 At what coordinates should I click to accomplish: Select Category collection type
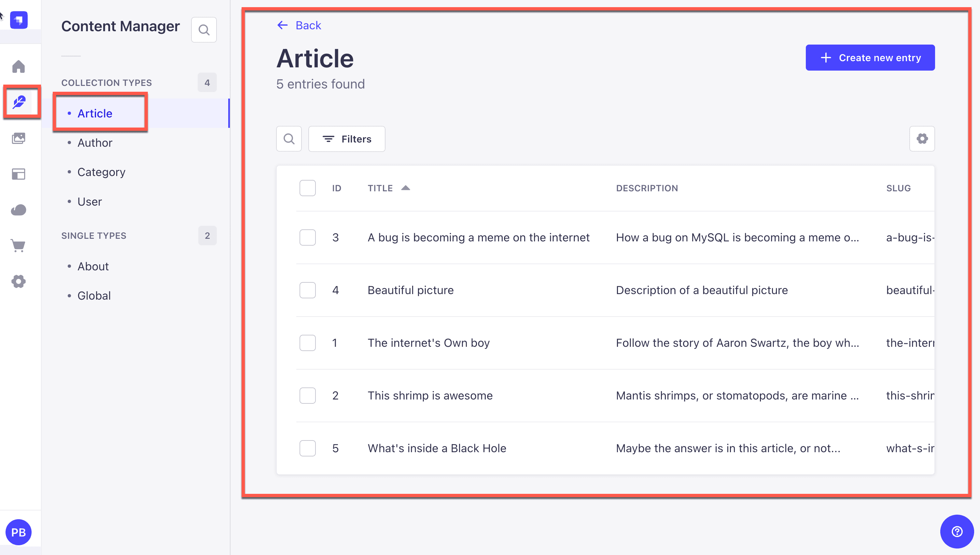coord(102,172)
